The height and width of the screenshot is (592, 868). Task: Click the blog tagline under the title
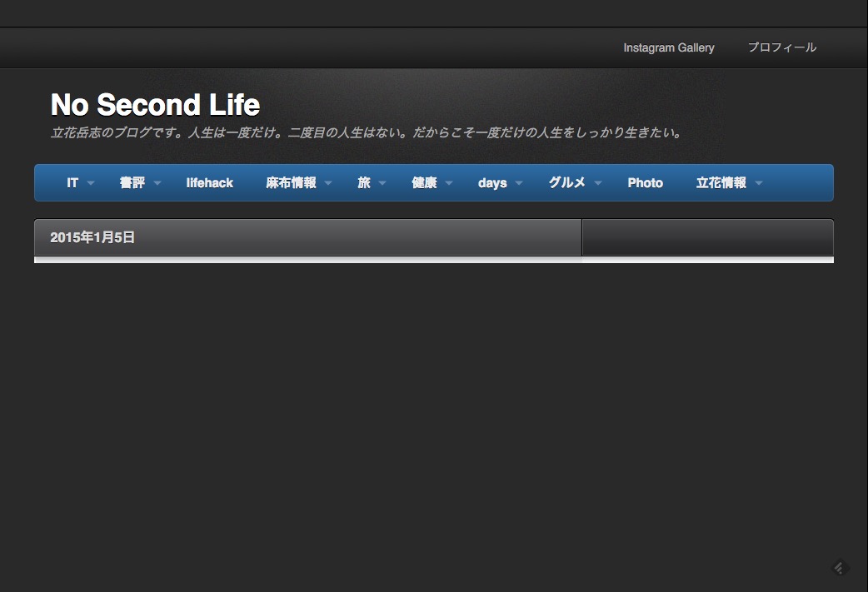click(x=367, y=132)
